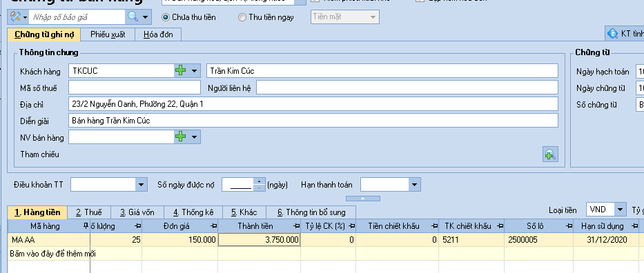Collapse the header panel with the up-arrow bar
This screenshot has width=644, height=273.
(x=362, y=199)
